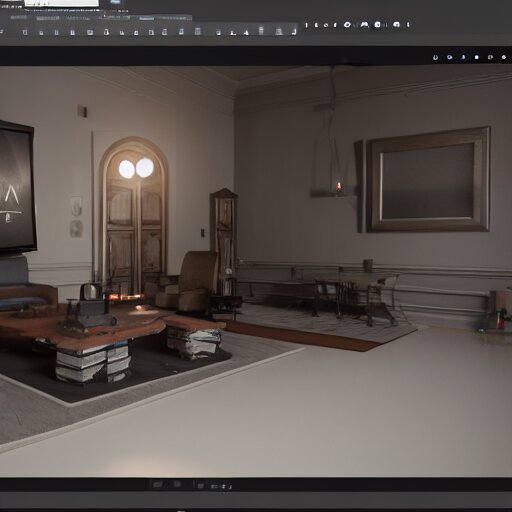Viewport: 512px width, 512px height.
Task: Open the gear-like icon at viewport header's end
Action: tap(504, 57)
